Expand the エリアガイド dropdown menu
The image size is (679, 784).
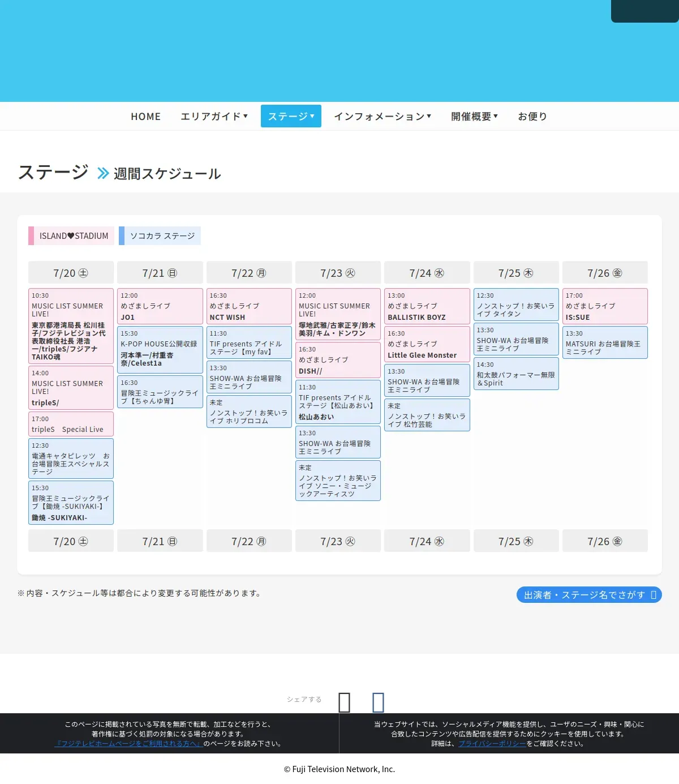pos(214,116)
